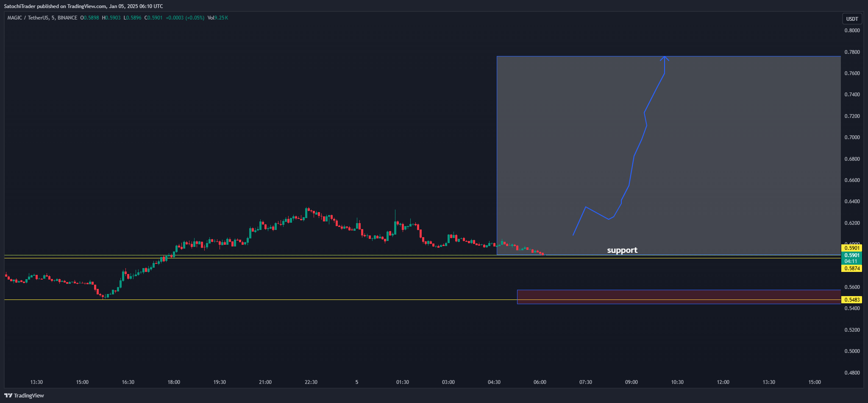Click the SatochiTrader published header text
The image size is (868, 403).
pos(83,6)
